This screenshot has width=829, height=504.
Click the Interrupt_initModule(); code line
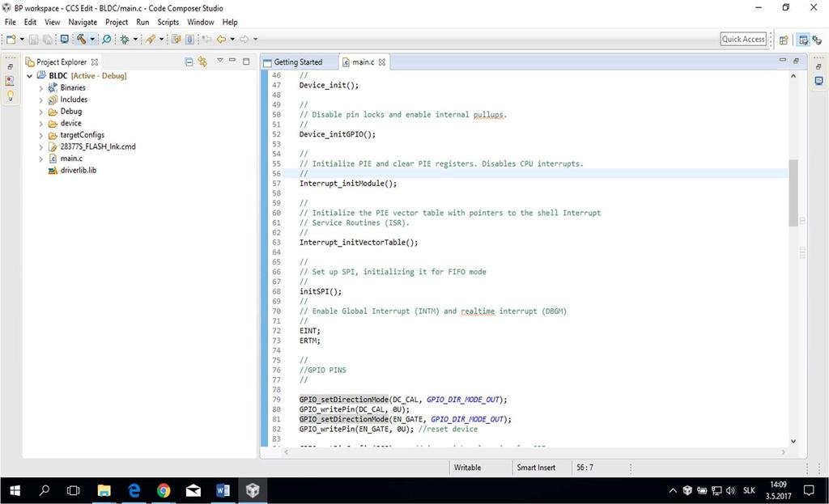tap(348, 184)
